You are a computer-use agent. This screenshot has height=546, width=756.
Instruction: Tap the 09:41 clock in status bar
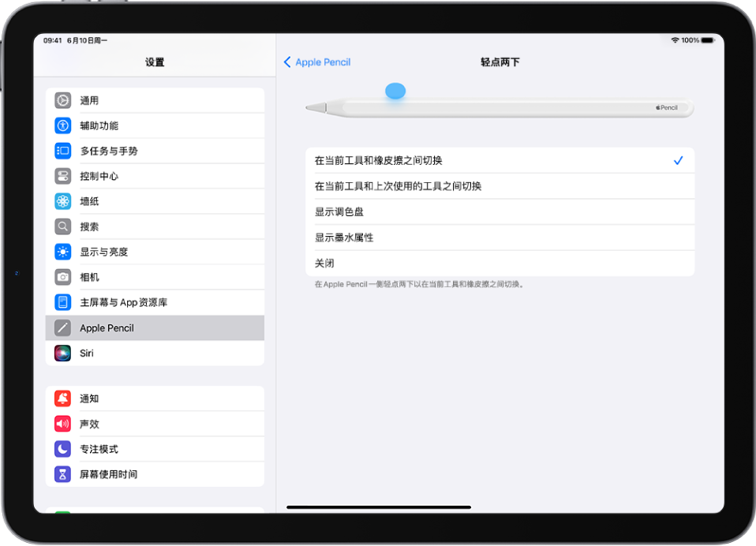tap(53, 40)
